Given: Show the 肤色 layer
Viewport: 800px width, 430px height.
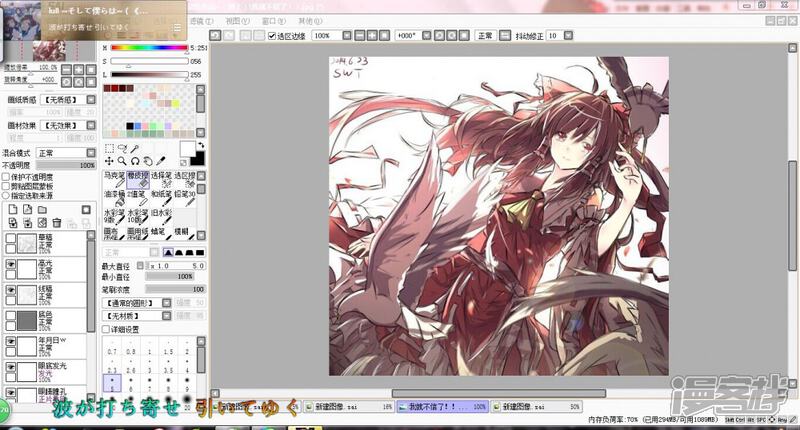Looking at the screenshot, I should (10, 315).
